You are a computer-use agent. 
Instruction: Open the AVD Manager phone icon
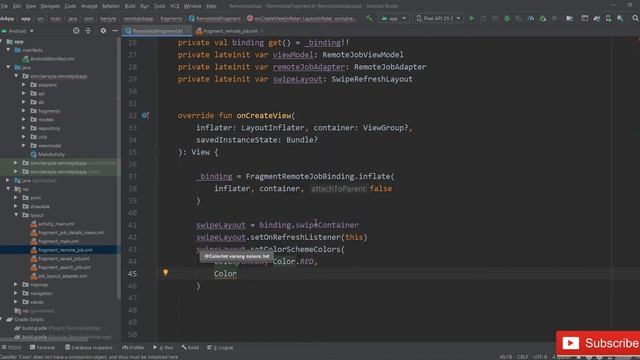click(608, 18)
